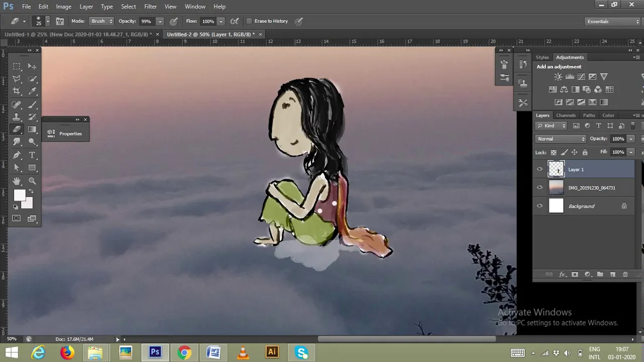
Task: Select the Dodge tool
Action: coord(32,142)
